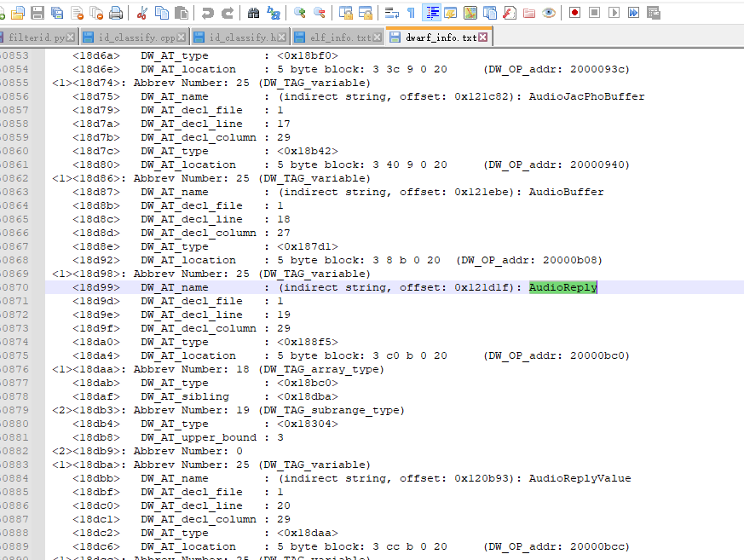This screenshot has width=744, height=560.
Task: Open the Document Map panel
Action: (470, 12)
